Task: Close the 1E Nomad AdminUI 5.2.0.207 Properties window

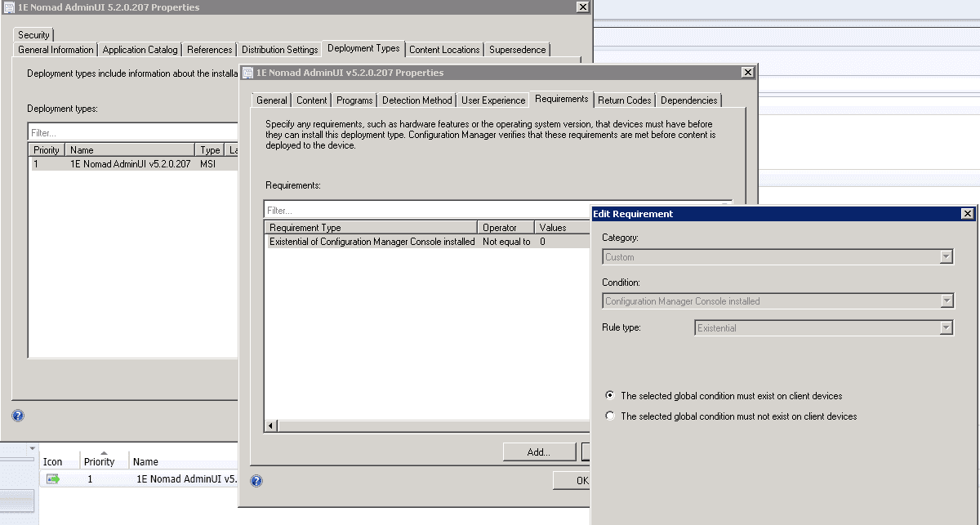Action: (x=582, y=7)
